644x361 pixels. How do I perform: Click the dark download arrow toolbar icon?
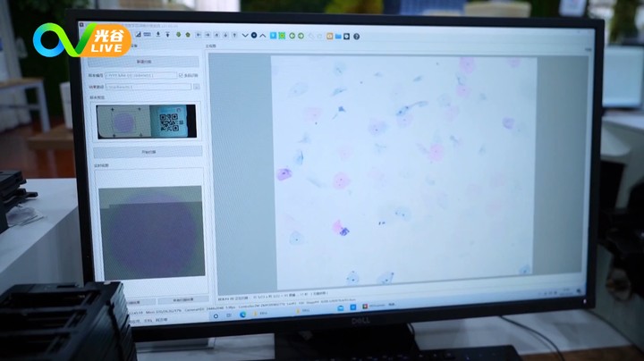158,35
